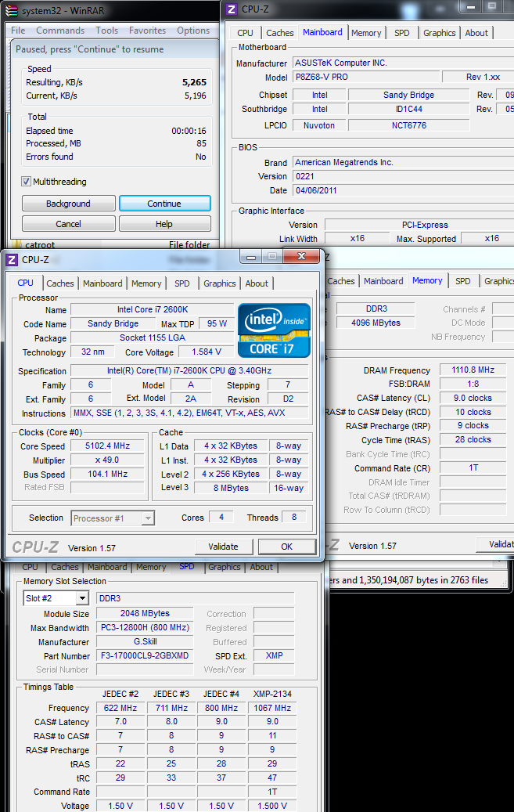Switch to Mainboard tab in front CPU-Z window
Screen dimensions: 514x812
point(102,283)
